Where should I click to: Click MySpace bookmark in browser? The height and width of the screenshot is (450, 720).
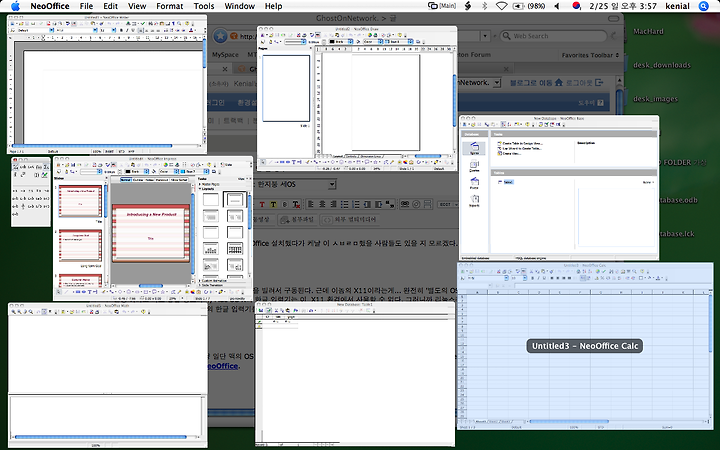pyautogui.click(x=225, y=55)
